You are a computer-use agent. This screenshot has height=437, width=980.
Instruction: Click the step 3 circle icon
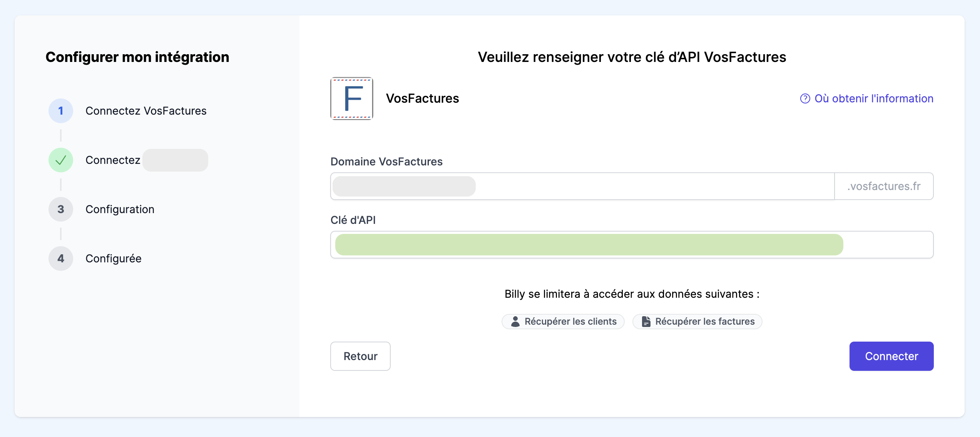coord(61,209)
